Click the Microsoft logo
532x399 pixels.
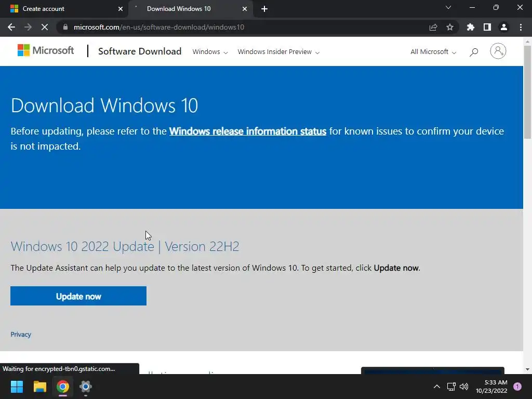point(46,50)
